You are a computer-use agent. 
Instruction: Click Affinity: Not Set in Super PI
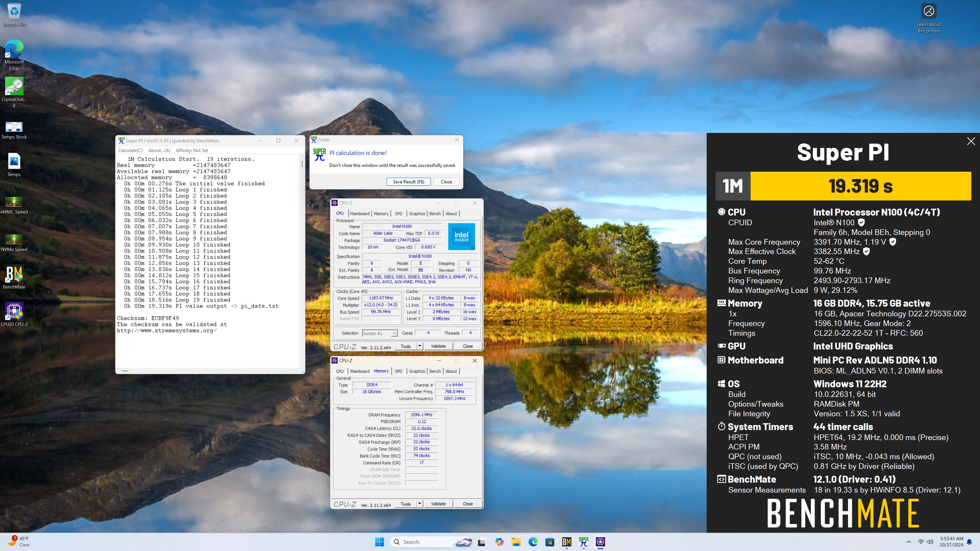pyautogui.click(x=192, y=151)
